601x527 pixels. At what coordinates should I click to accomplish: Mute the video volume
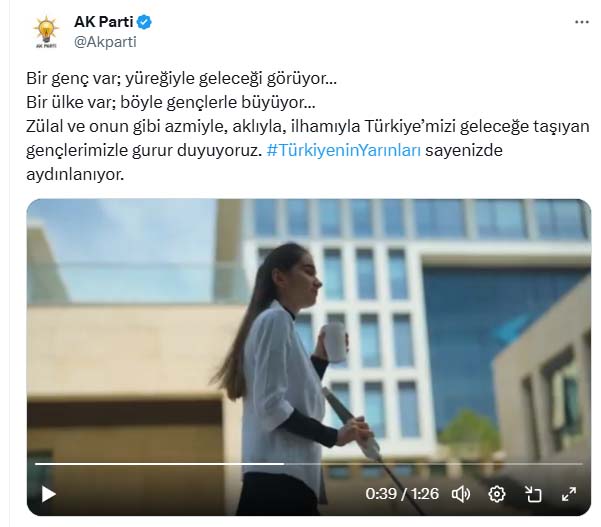pos(461,494)
